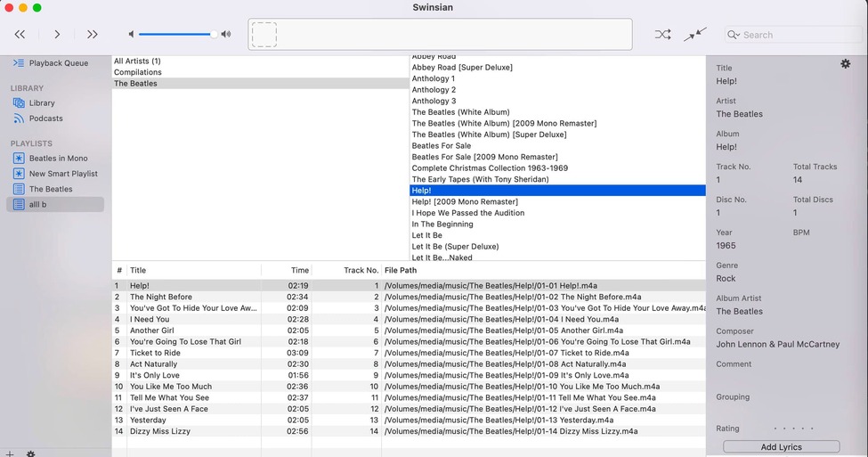Click the play button
The image size is (868, 457).
coord(57,35)
